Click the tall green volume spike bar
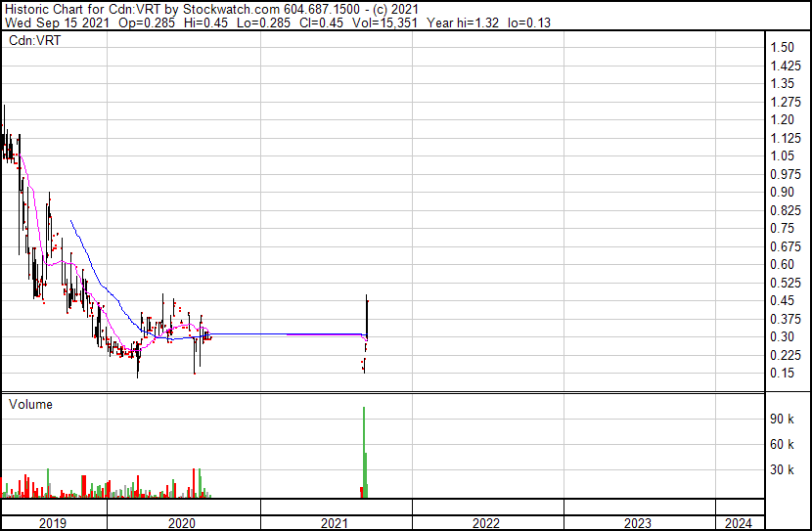812x531 pixels. (x=364, y=450)
